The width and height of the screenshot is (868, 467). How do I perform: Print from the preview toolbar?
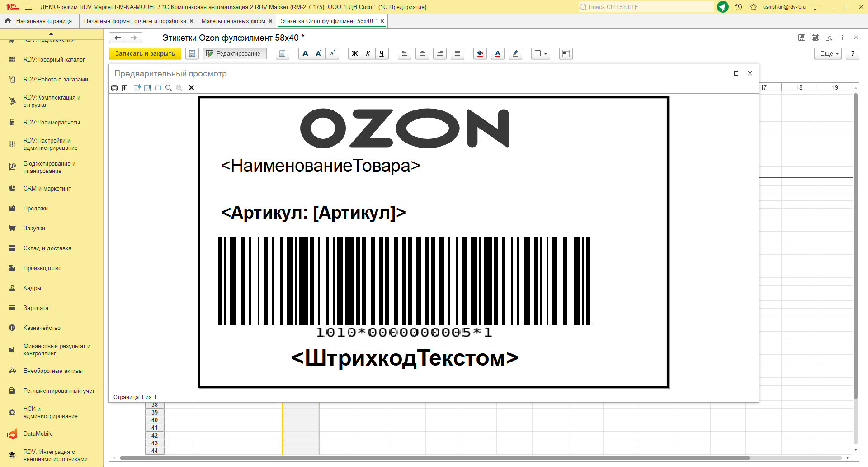tap(114, 88)
